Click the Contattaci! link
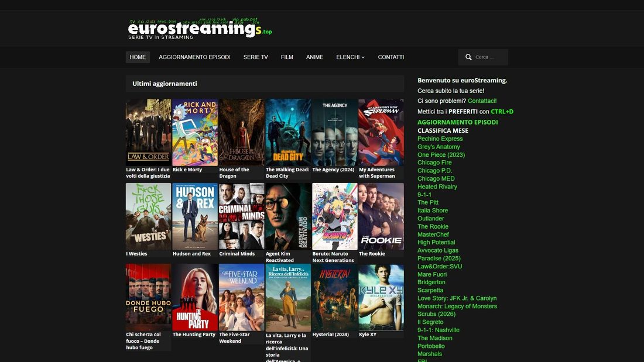This screenshot has height=362, width=644. 482,101
